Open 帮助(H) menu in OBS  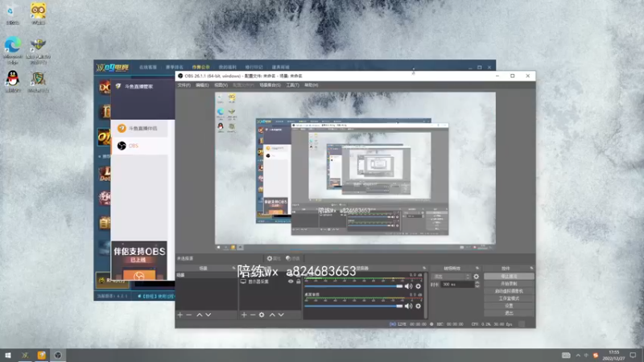tap(312, 85)
